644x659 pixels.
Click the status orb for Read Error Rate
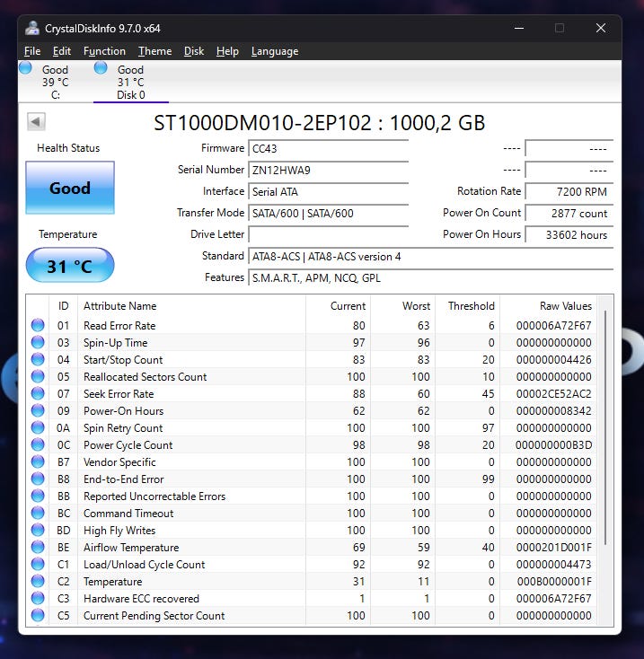coord(38,325)
